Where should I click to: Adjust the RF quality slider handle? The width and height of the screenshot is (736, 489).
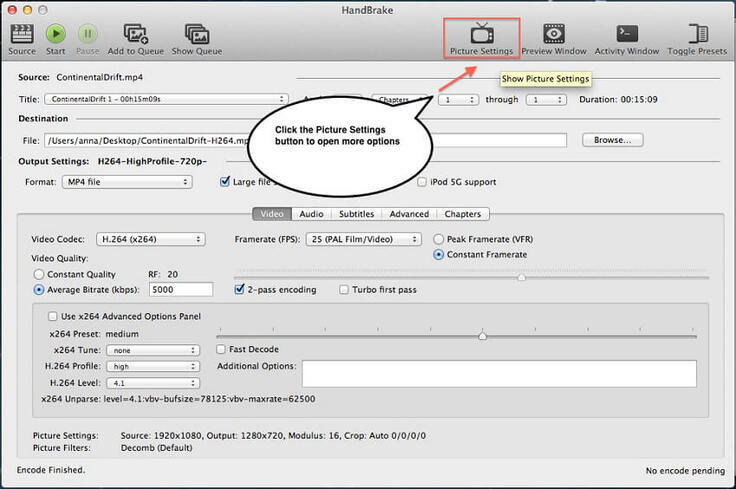521,277
